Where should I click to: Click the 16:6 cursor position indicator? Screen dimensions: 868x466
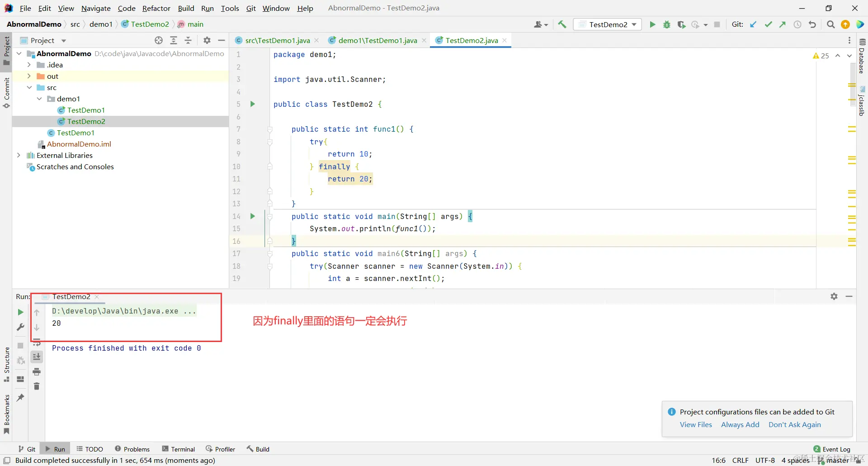[718, 461]
